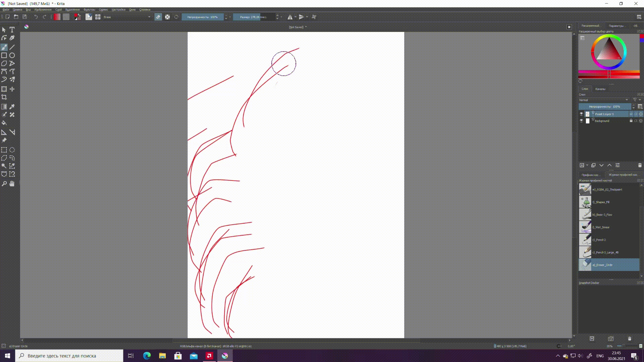The height and width of the screenshot is (362, 644).
Task: Select the Pan hand tool
Action: click(x=12, y=184)
